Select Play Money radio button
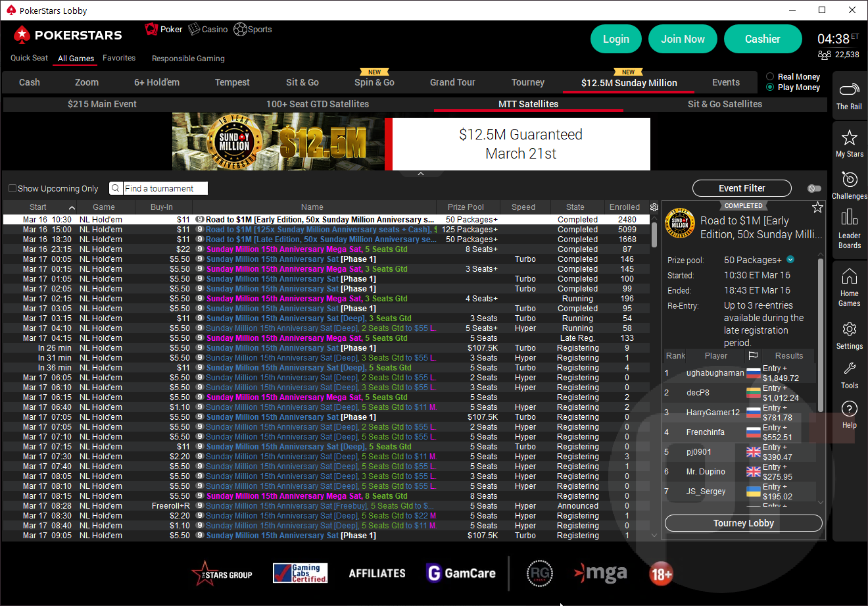868x606 pixels. (770, 88)
